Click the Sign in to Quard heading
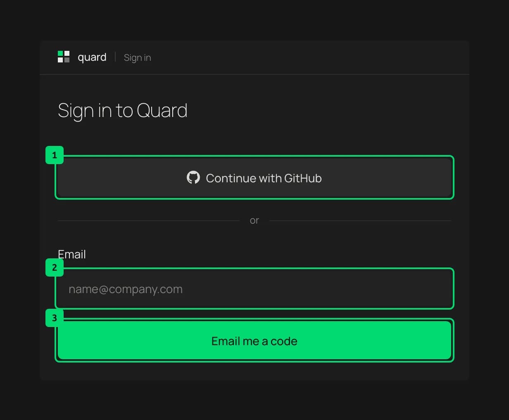 click(123, 111)
